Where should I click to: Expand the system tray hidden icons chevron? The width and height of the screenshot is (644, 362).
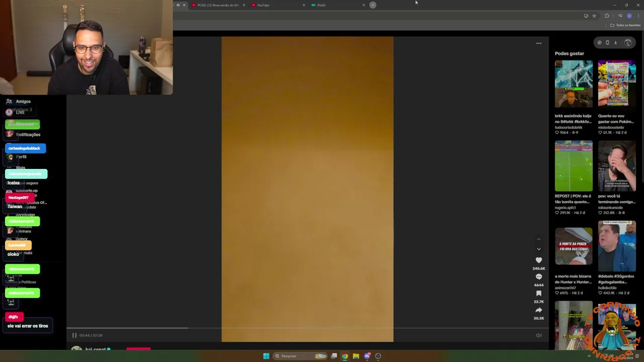point(589,356)
